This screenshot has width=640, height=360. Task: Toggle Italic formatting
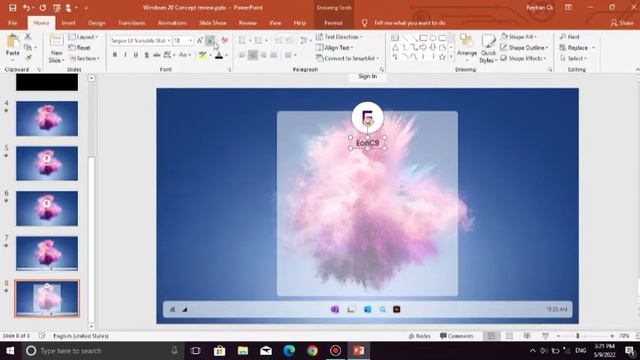pos(125,55)
